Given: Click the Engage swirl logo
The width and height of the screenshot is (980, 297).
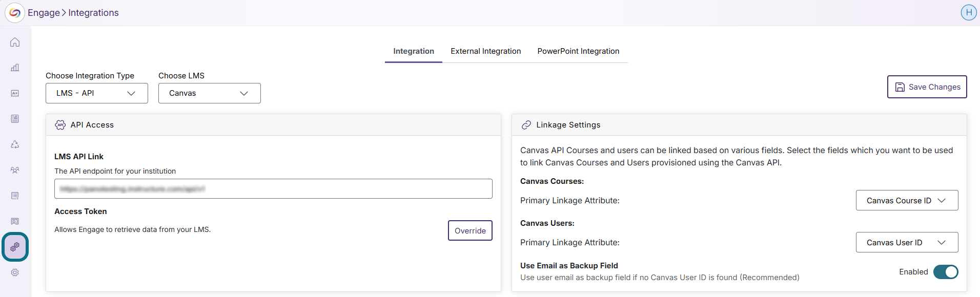Looking at the screenshot, I should tap(15, 13).
